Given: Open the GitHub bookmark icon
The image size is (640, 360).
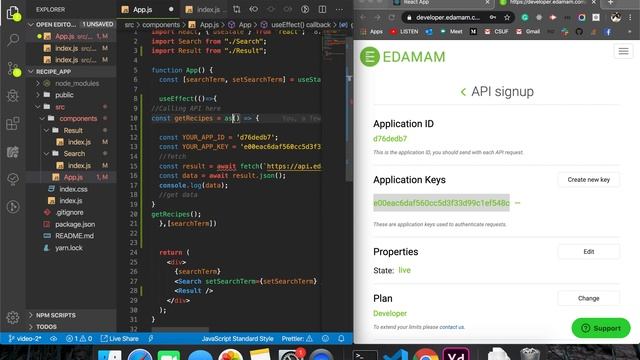Looking at the screenshot, I should point(579,31).
